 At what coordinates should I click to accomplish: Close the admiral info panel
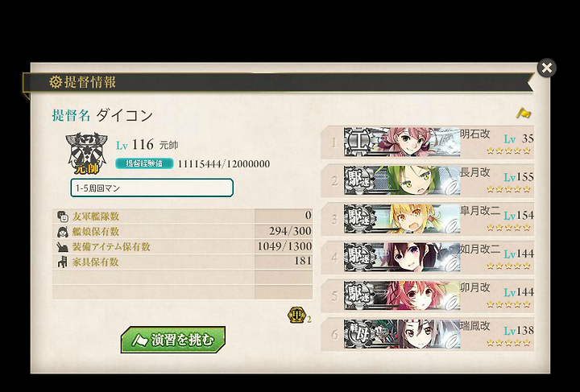point(547,68)
